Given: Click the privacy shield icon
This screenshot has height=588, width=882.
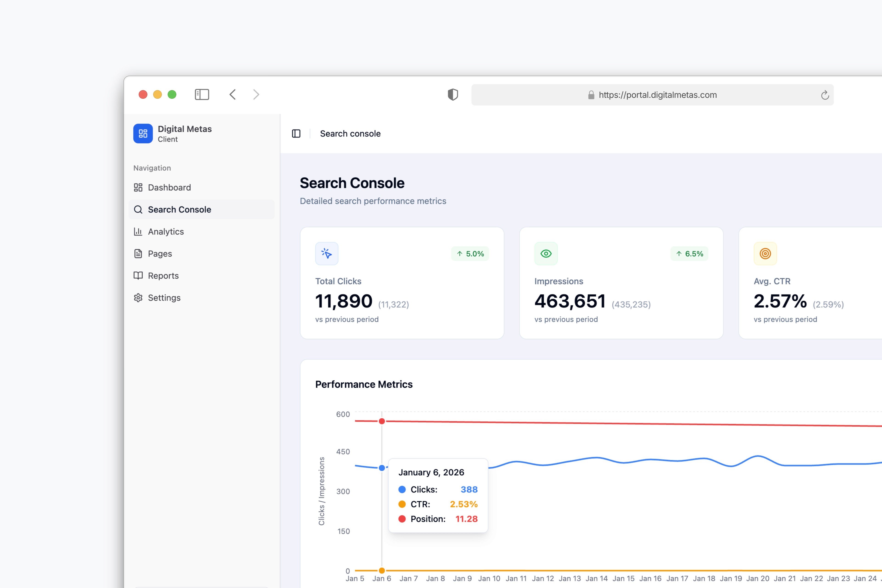Looking at the screenshot, I should point(453,94).
